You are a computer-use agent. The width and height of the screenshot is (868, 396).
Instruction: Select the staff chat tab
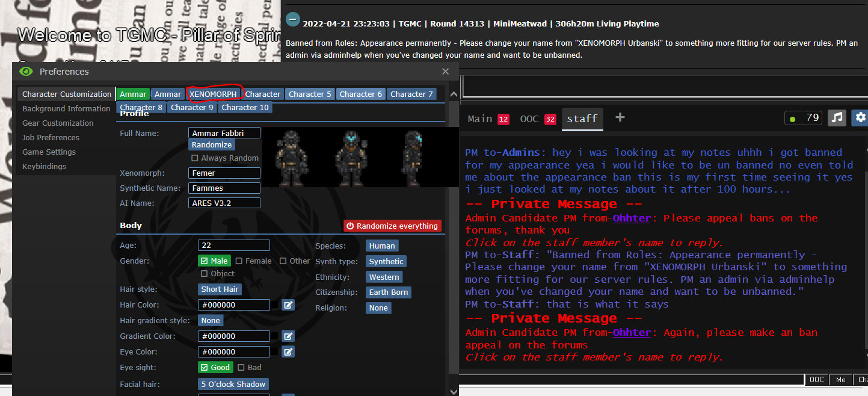(582, 119)
